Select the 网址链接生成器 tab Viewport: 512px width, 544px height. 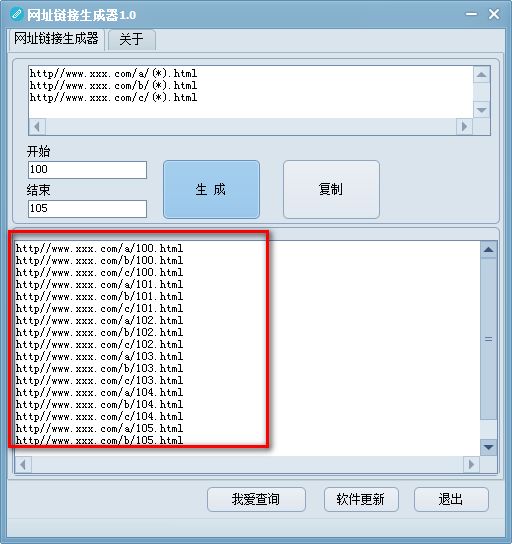pyautogui.click(x=56, y=39)
